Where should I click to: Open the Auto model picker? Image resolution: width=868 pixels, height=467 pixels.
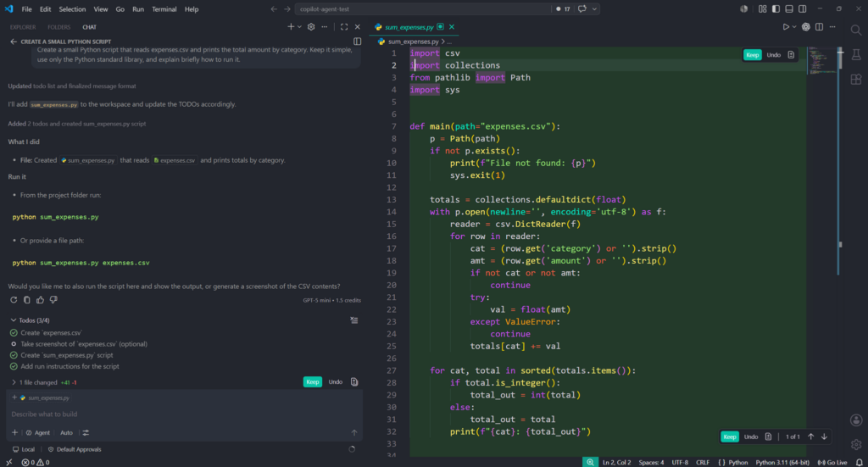pos(66,433)
